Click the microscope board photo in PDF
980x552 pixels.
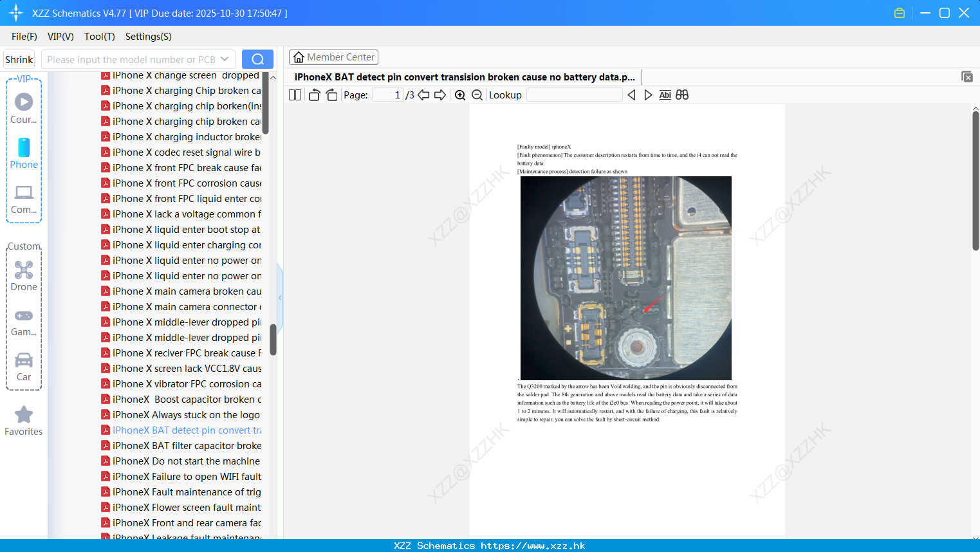click(625, 278)
